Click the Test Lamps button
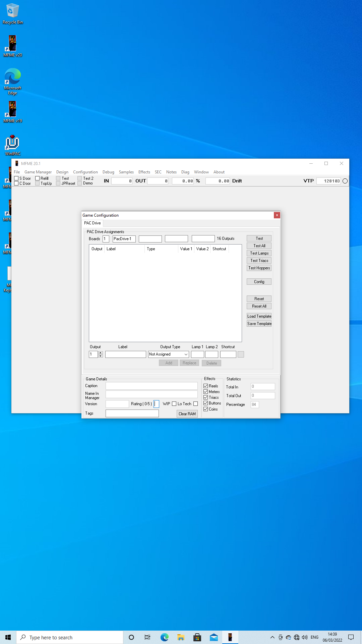This screenshot has width=362, height=644. (259, 253)
